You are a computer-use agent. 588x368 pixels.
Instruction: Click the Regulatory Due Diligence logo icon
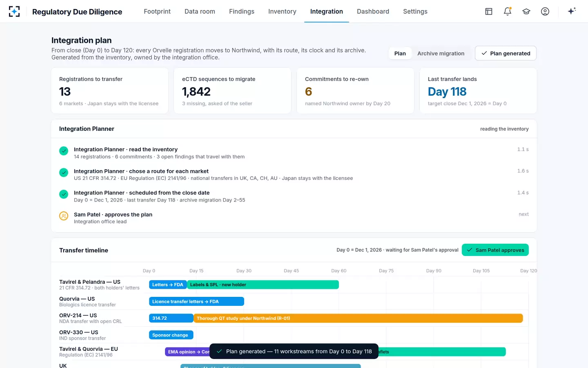14,11
